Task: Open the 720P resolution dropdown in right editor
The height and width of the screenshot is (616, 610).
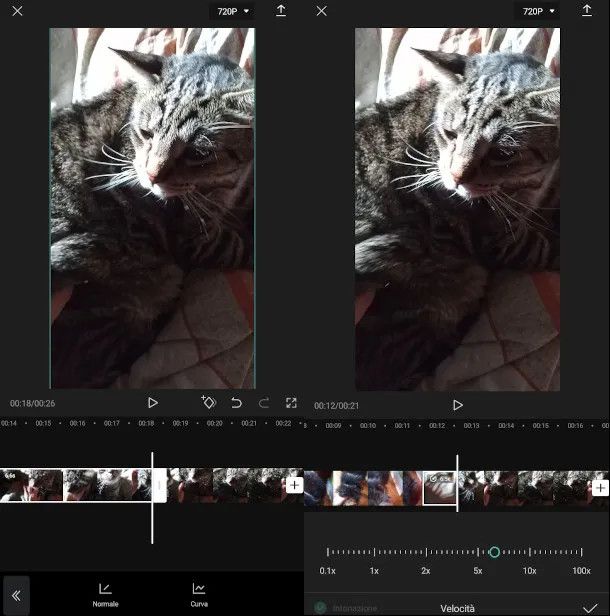Action: pyautogui.click(x=539, y=11)
